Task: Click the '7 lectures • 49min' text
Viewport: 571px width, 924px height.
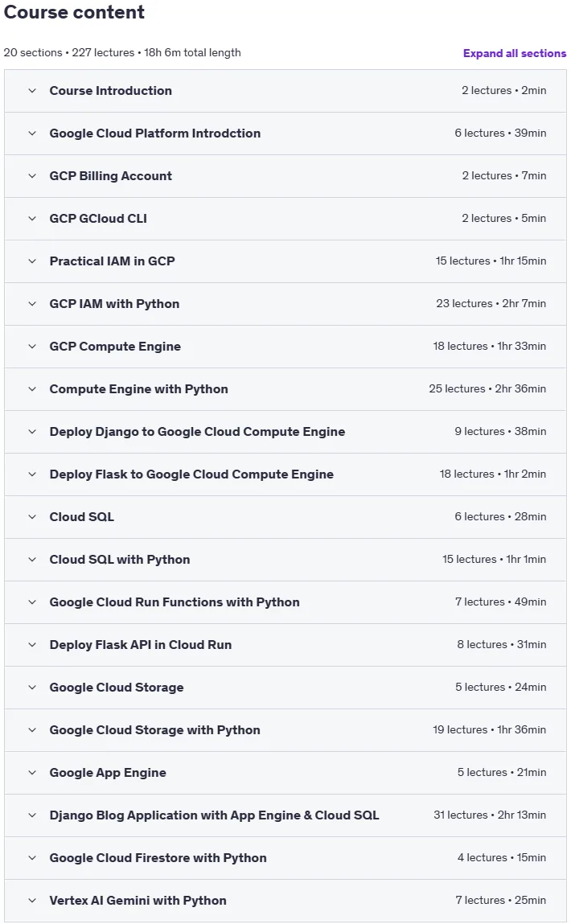Action: (x=500, y=602)
